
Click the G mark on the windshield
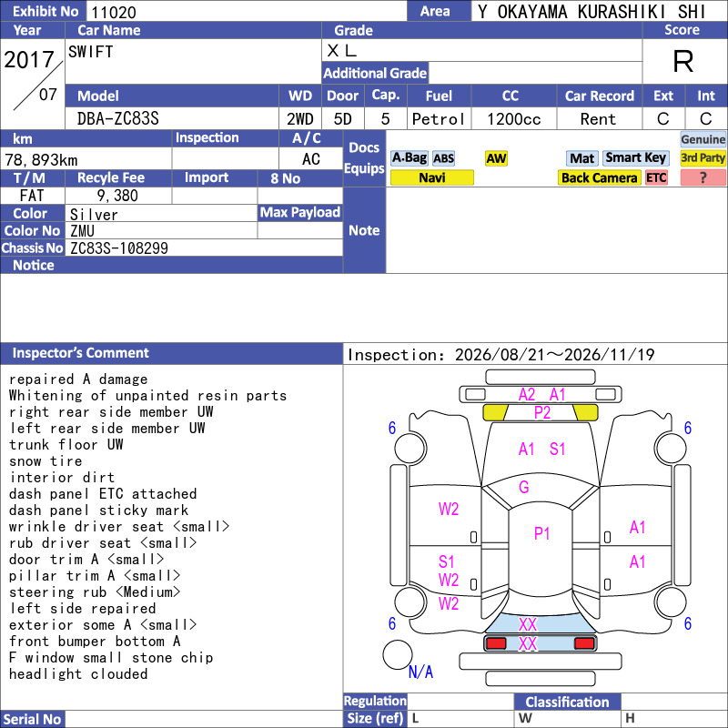point(524,487)
